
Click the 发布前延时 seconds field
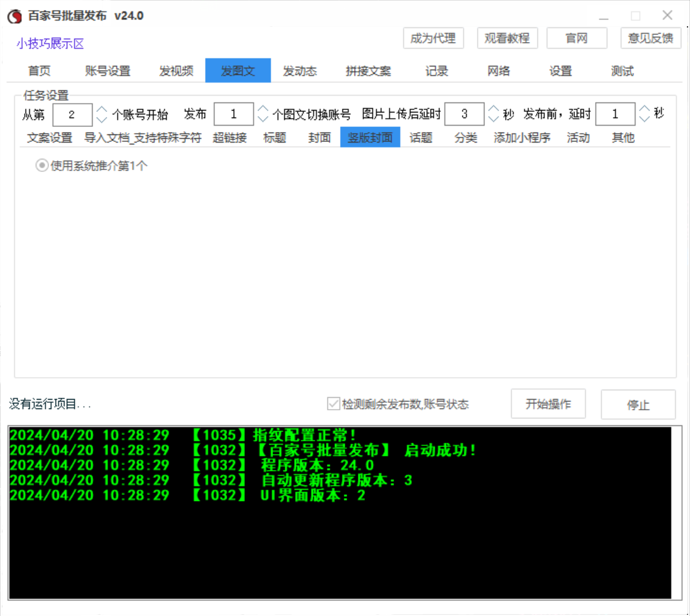615,114
